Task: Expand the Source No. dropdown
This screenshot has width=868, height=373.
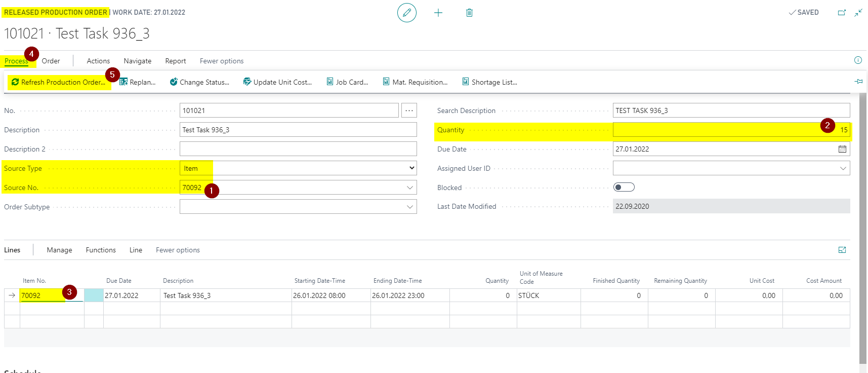Action: pyautogui.click(x=409, y=188)
